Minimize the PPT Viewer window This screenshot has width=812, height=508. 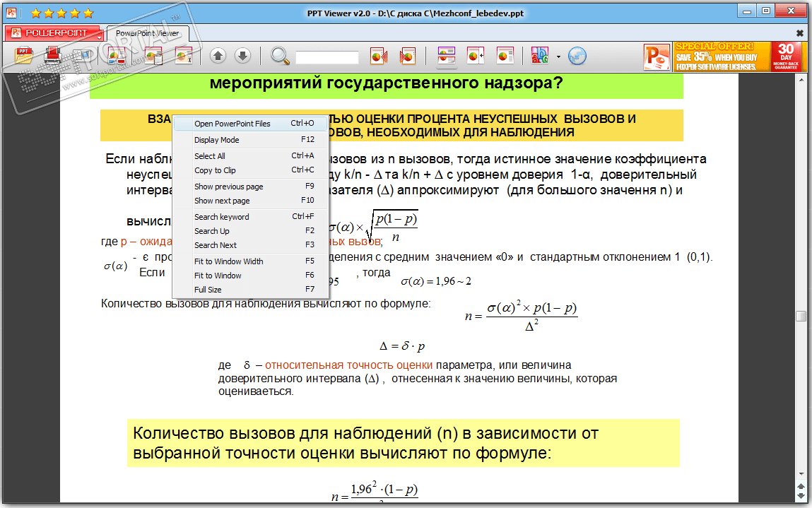[747, 11]
